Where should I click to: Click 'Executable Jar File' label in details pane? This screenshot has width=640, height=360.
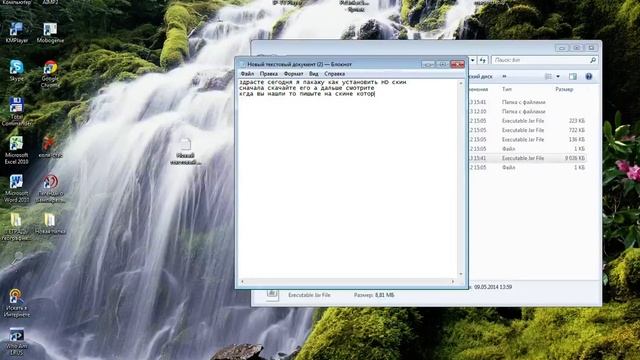(x=309, y=295)
